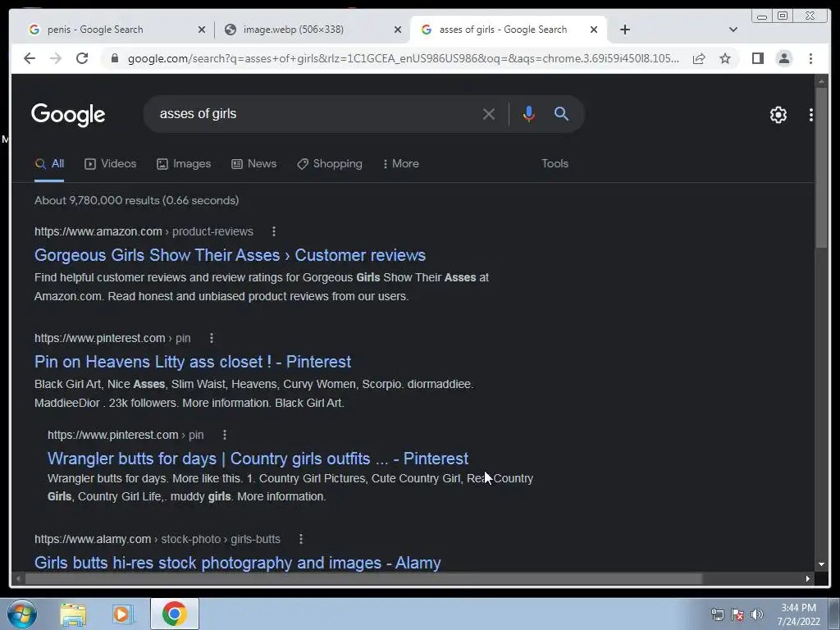Clear the search box text
This screenshot has height=630, width=840.
(x=489, y=114)
